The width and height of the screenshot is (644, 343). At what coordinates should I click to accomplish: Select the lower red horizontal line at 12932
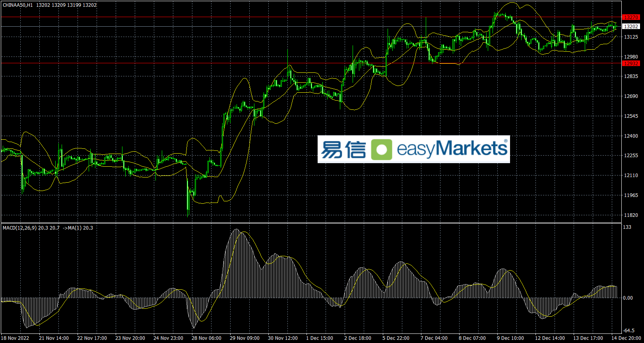[311, 63]
